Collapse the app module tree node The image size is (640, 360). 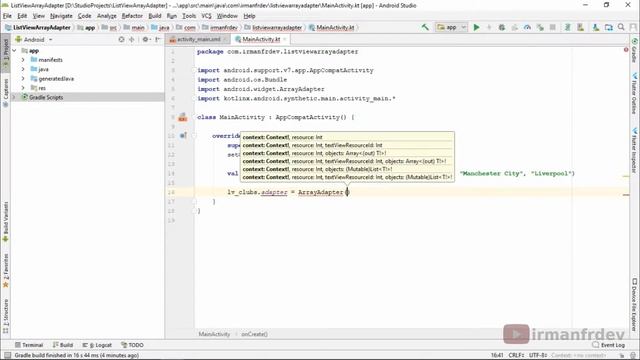click(x=15, y=51)
